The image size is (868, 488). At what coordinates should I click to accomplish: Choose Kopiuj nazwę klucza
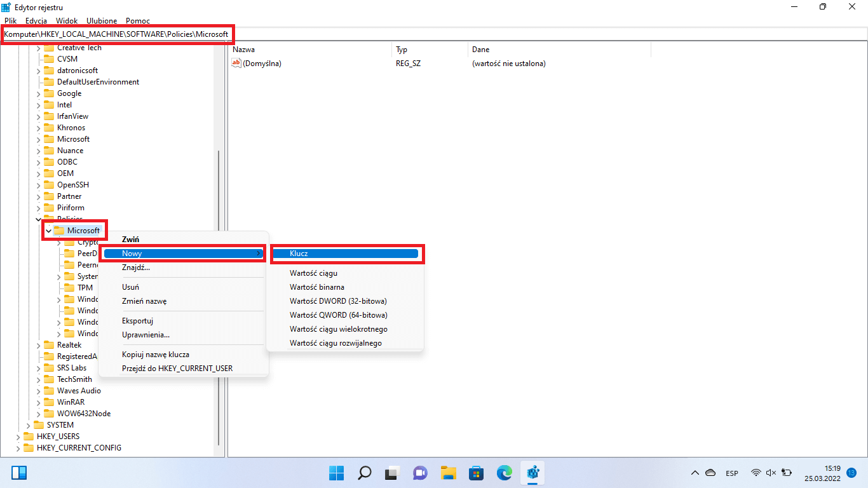pos(184,355)
